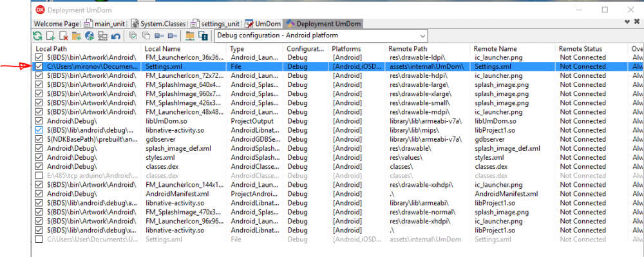This screenshot has width=644, height=257.
Task: Select the FM_SplashImage_470x3 local name cell
Action: click(184, 212)
